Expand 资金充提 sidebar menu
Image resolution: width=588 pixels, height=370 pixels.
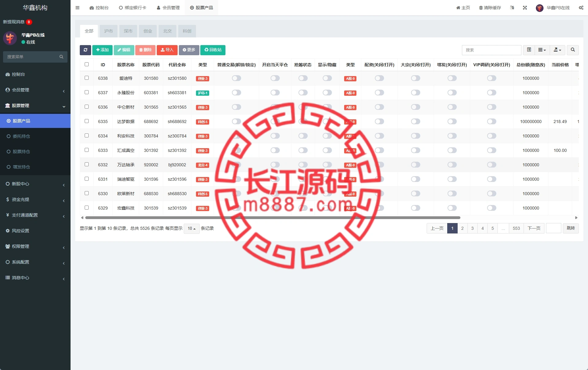[x=35, y=199]
